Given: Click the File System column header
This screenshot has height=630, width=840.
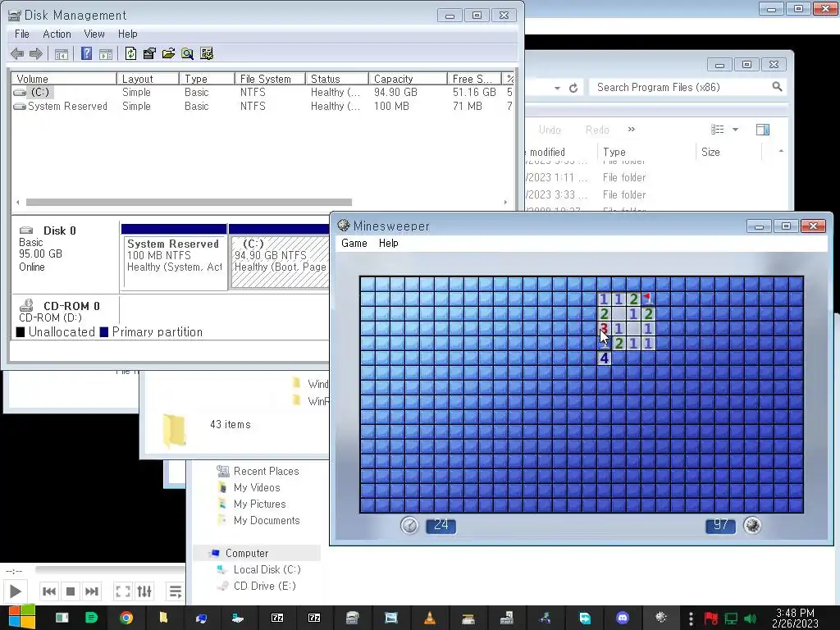Looking at the screenshot, I should coord(270,79).
